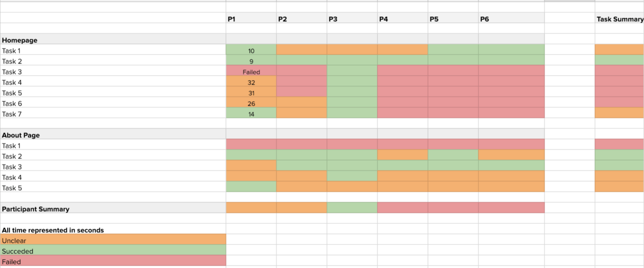Select Homepage Task 1 P1 cell showing 10
The height and width of the screenshot is (268, 644).
251,51
